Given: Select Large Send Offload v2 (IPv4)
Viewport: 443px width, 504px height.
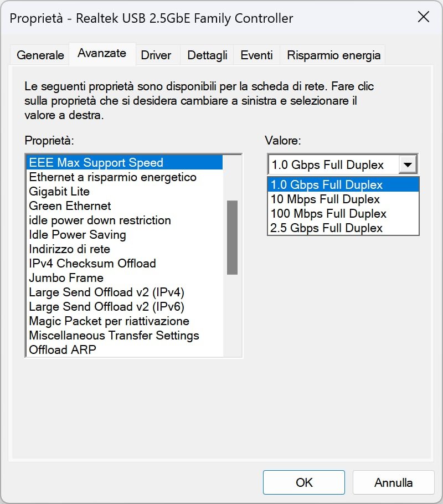Looking at the screenshot, I should [125, 292].
